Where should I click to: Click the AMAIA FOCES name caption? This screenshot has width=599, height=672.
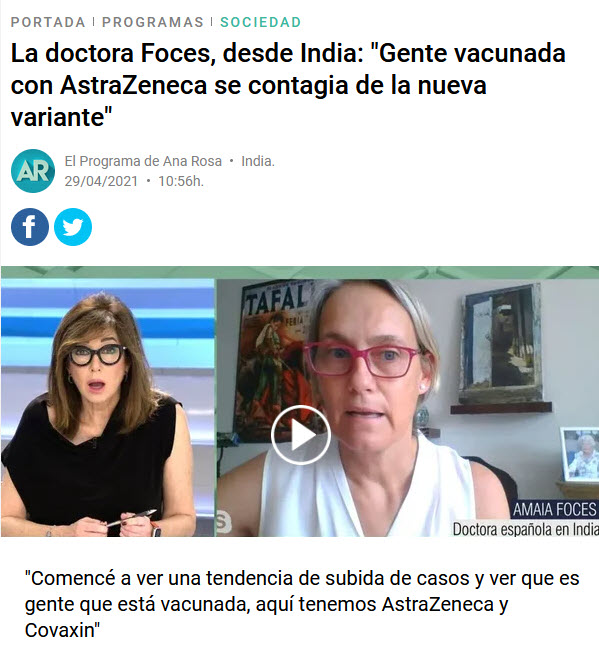pyautogui.click(x=554, y=509)
